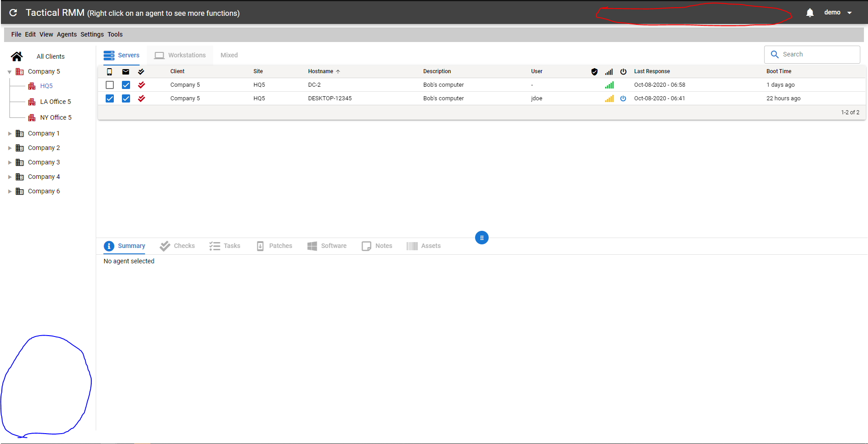This screenshot has height=444, width=868.
Task: Enable SMS alerts checkbox for DC-2
Action: [110, 85]
